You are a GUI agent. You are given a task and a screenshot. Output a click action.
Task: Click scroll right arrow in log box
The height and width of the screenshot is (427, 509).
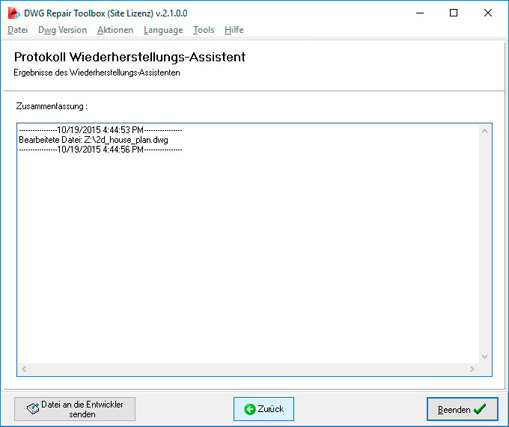tap(472, 369)
